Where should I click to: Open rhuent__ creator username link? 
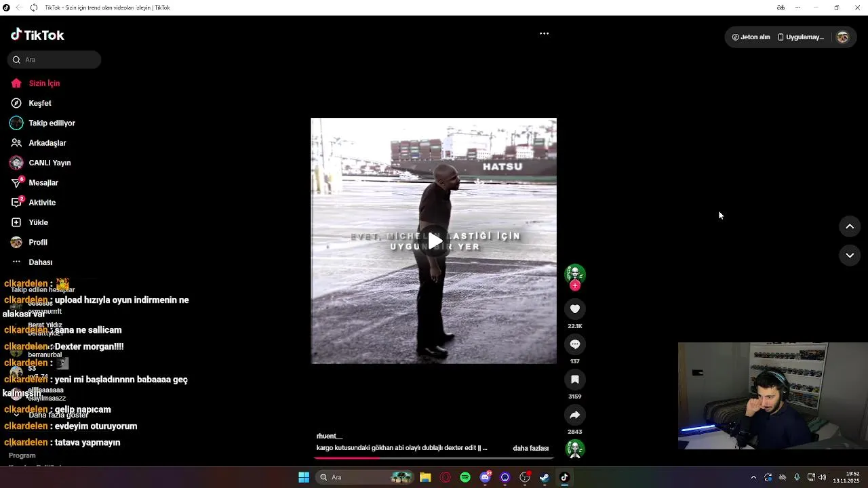330,436
